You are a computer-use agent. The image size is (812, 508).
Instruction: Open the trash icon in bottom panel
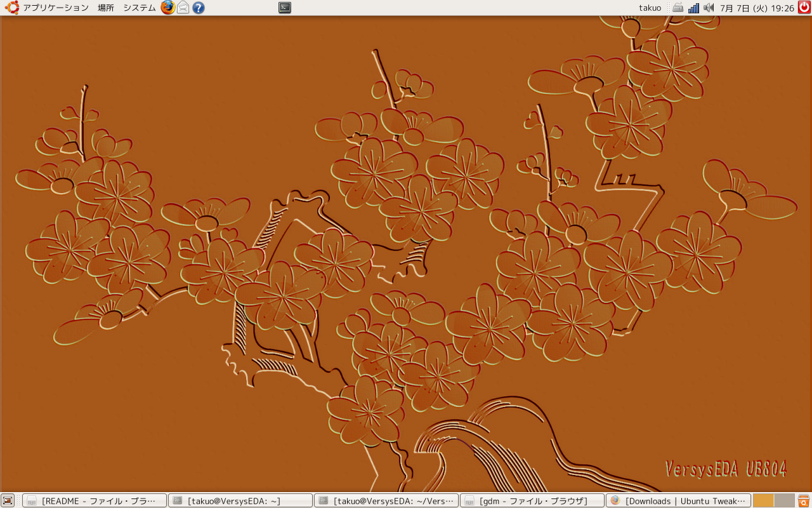804,500
